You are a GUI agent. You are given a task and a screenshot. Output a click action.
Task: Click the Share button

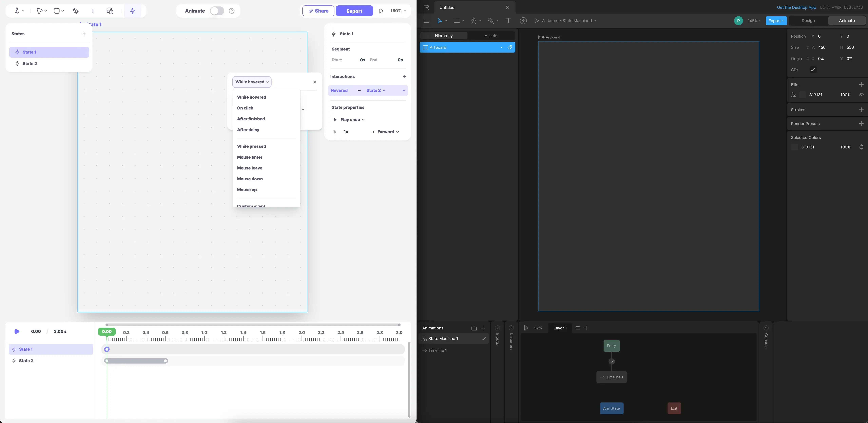318,11
